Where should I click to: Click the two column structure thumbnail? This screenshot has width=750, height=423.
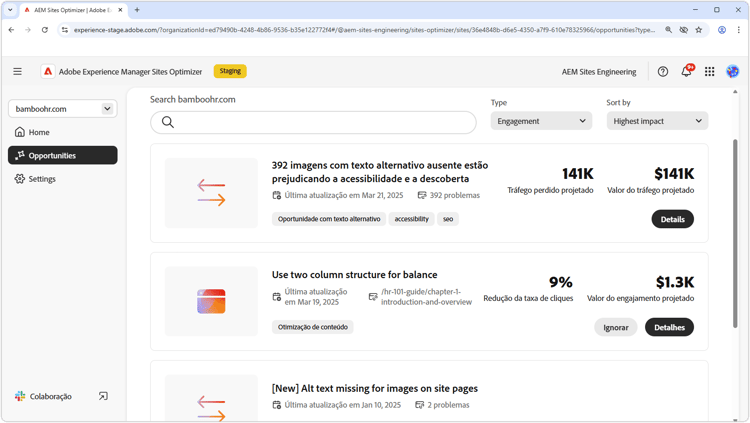point(211,301)
